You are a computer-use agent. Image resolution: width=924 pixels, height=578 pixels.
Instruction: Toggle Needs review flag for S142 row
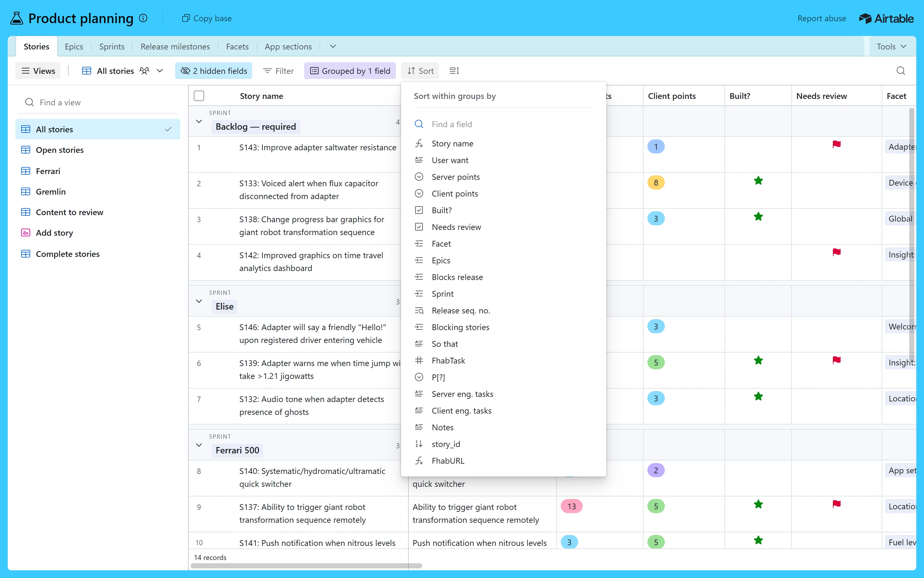836,252
